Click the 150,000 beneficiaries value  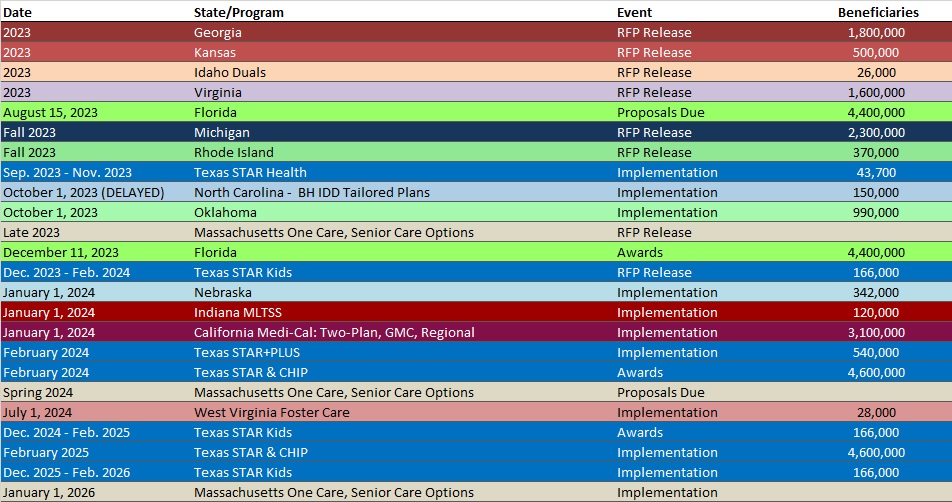(876, 192)
